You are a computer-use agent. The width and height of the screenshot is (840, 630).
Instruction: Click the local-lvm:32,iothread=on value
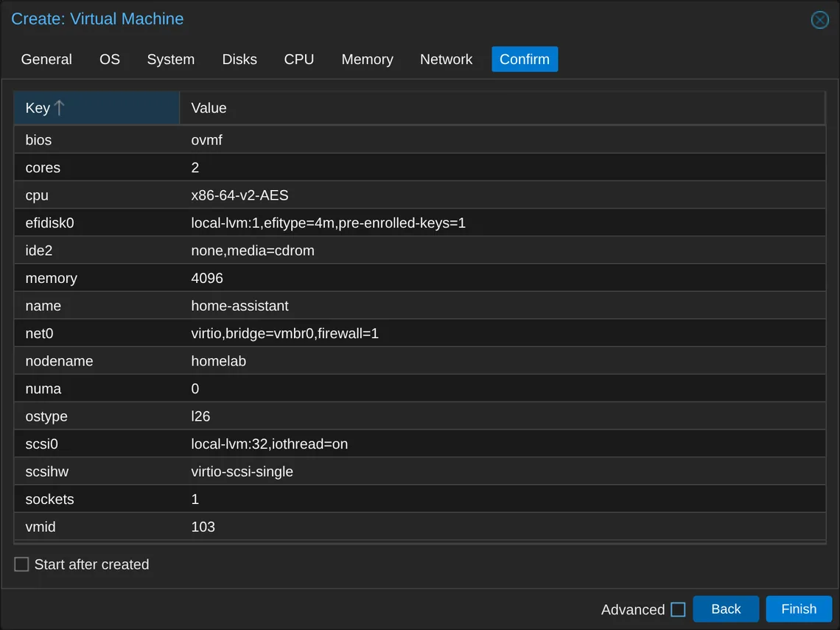point(502,444)
